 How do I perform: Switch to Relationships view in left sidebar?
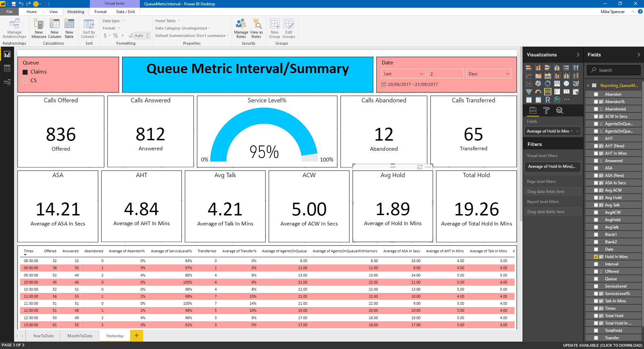tap(7, 82)
